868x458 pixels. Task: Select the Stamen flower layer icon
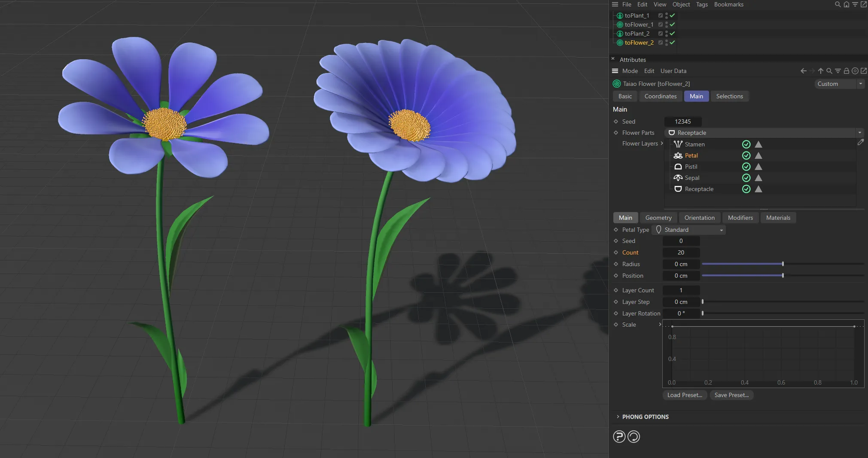(679, 144)
